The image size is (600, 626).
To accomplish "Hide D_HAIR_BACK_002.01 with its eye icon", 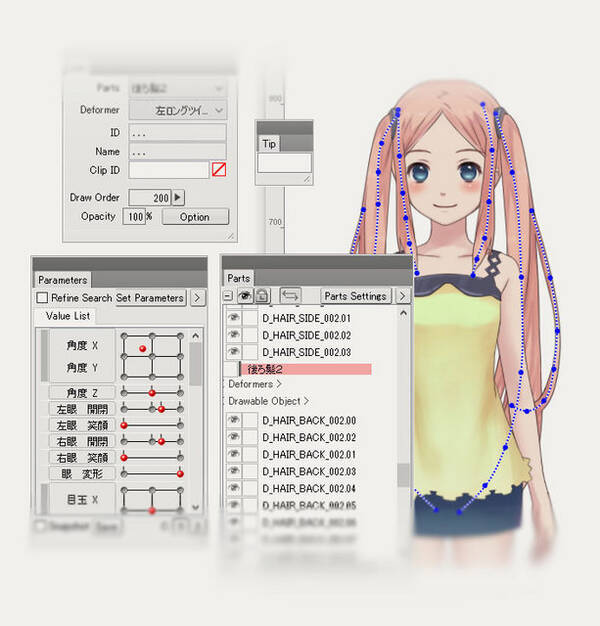I will pyautogui.click(x=234, y=454).
